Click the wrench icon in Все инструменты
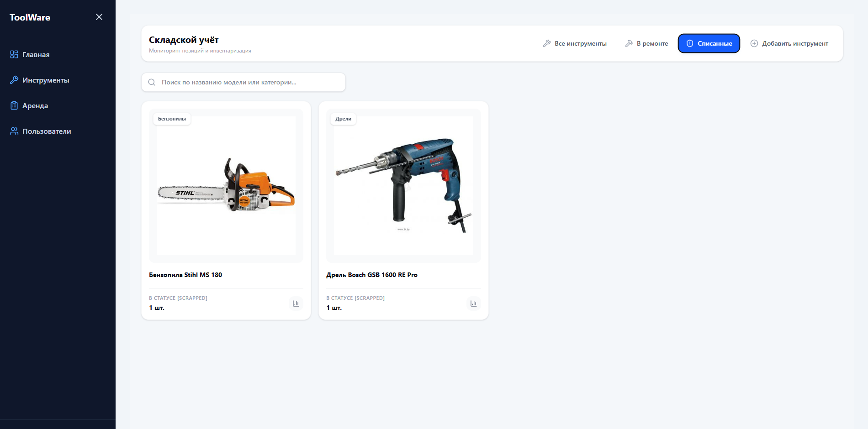 click(x=547, y=43)
